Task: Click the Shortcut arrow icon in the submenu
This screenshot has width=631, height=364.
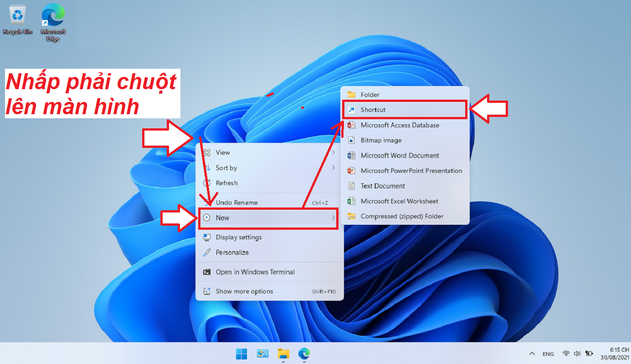Action: [x=351, y=110]
